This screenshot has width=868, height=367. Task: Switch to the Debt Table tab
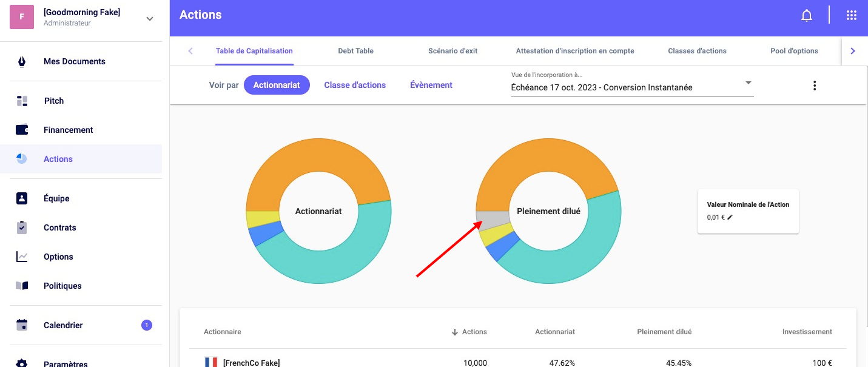click(x=355, y=51)
